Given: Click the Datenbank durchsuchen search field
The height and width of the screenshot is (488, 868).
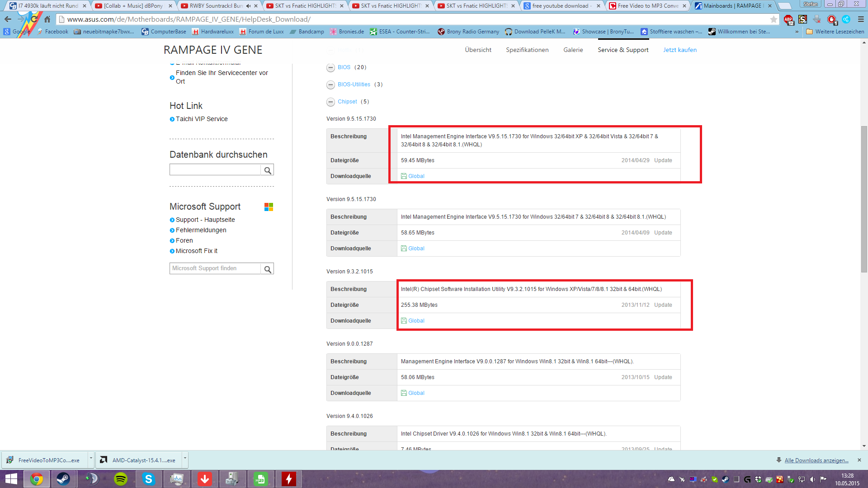Looking at the screenshot, I should tap(215, 170).
